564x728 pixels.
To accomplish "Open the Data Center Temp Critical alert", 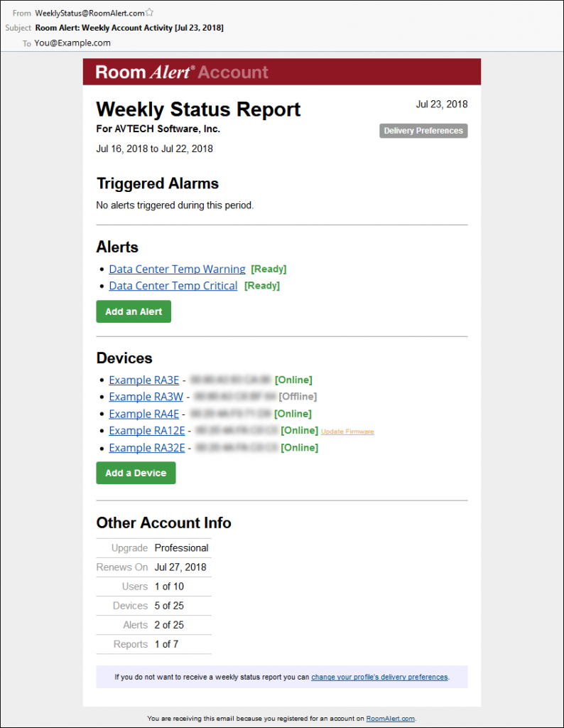I will pos(173,286).
